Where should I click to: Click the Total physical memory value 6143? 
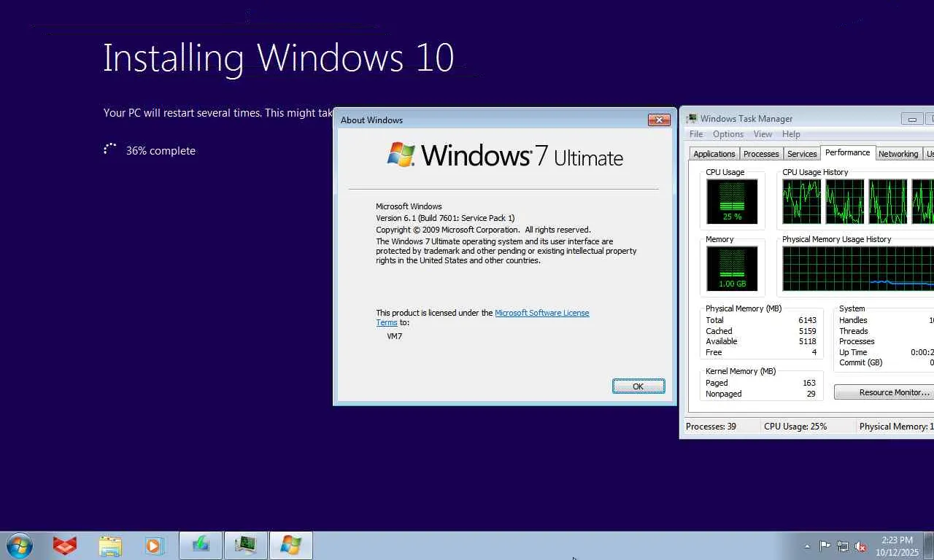pyautogui.click(x=807, y=320)
